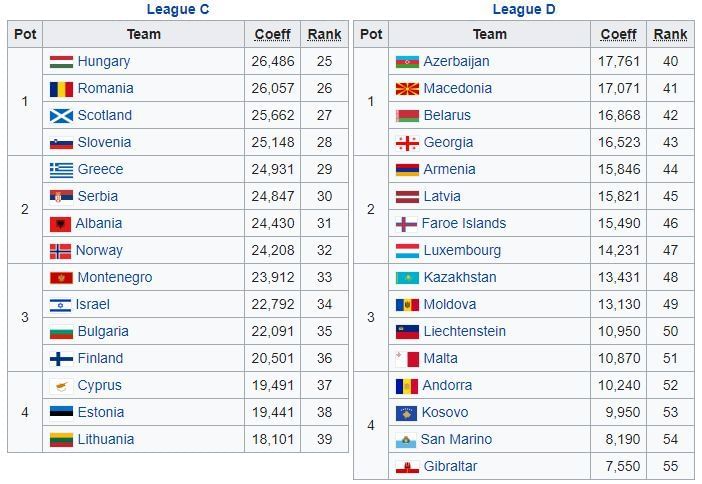The width and height of the screenshot is (702, 484).
Task: Click the League C heading link
Action: click(x=178, y=10)
